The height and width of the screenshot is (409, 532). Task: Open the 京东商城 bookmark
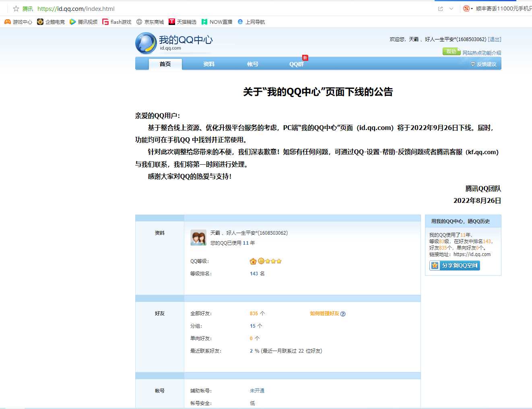coord(150,22)
